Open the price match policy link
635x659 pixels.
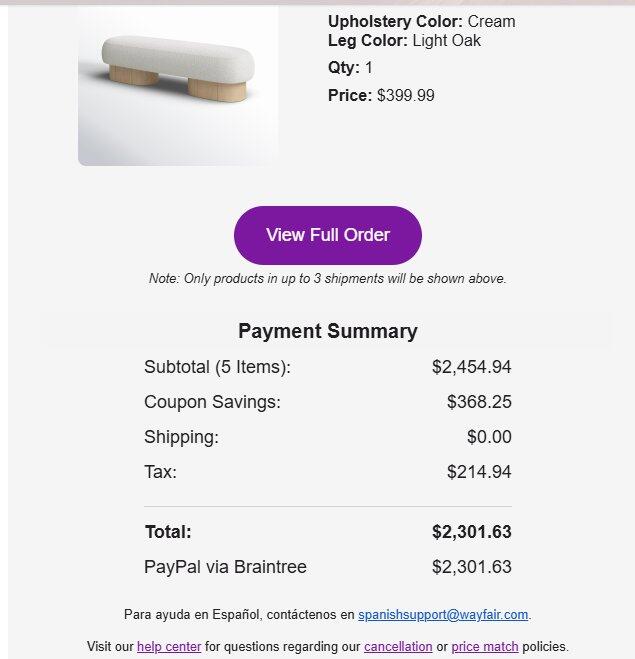click(x=485, y=646)
